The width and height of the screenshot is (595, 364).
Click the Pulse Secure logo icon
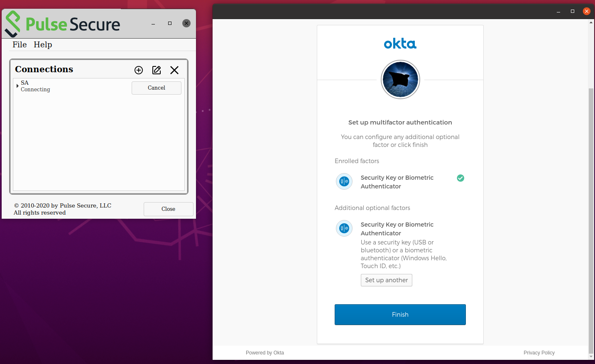(x=12, y=24)
